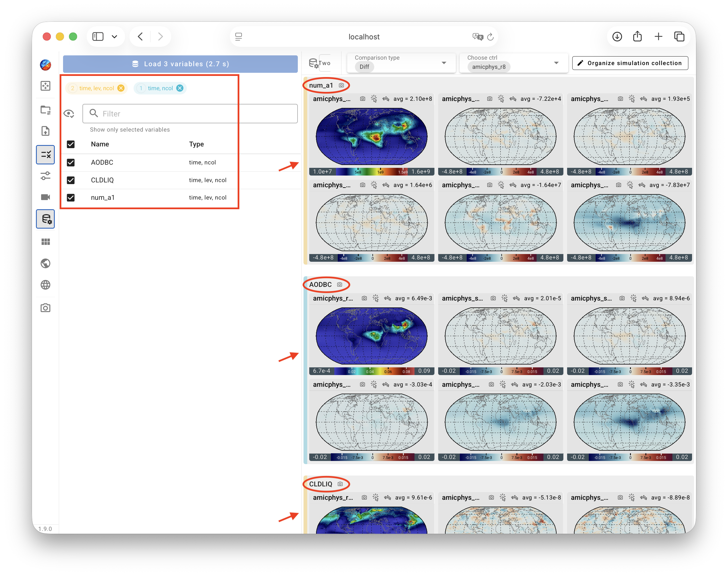Click the wireframe globe icon in sidebar
This screenshot has width=728, height=576.
pos(46,285)
